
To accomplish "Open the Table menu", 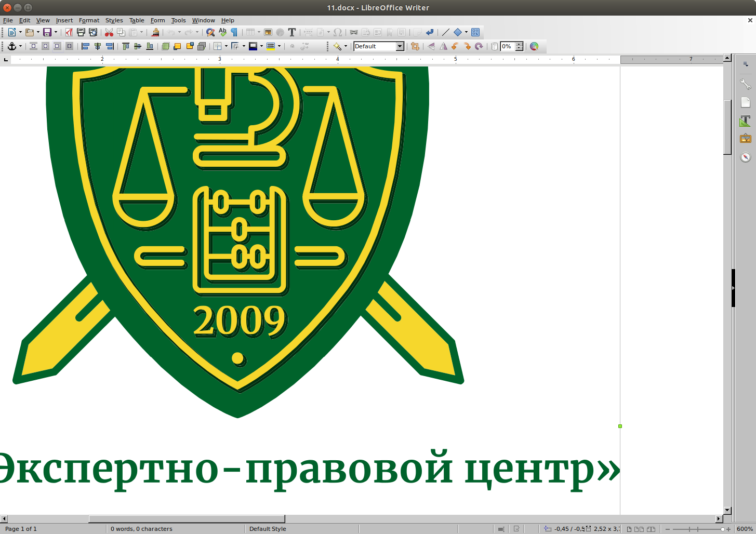I will tap(137, 20).
